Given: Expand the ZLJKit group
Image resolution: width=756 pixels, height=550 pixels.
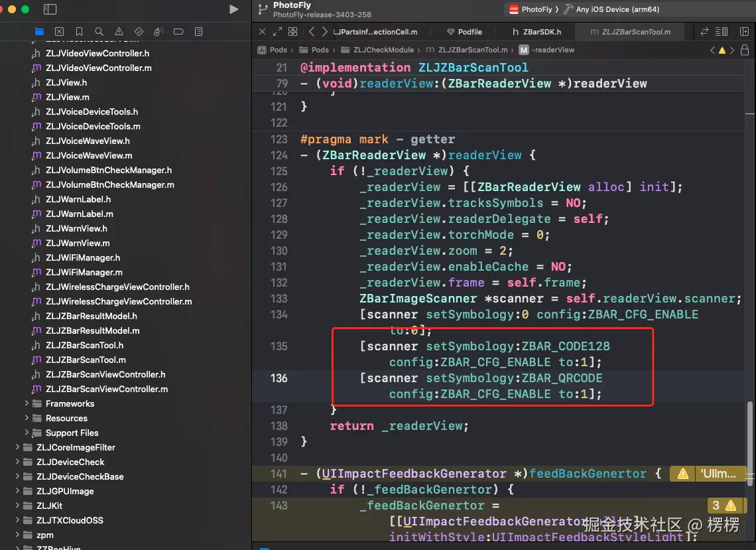Looking at the screenshot, I should coord(17,506).
